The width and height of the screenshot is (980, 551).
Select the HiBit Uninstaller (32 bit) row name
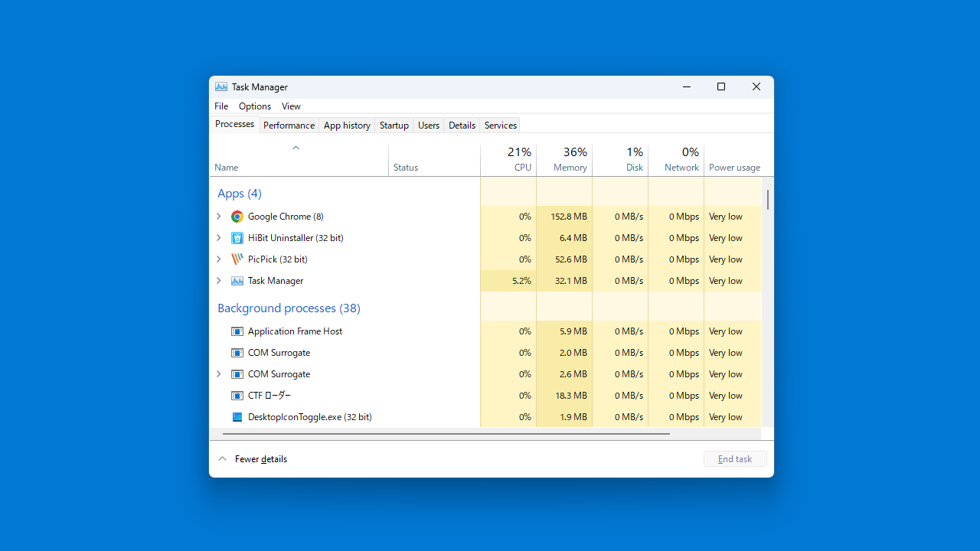(x=296, y=238)
